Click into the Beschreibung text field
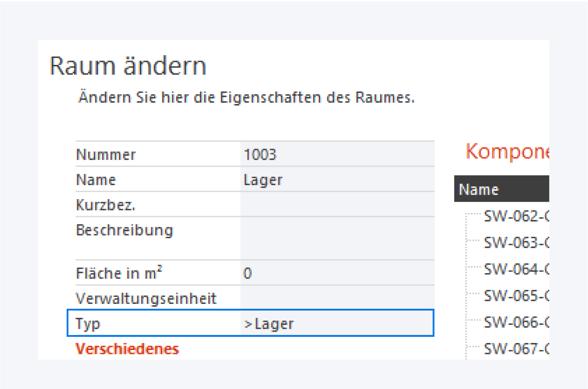This screenshot has height=389, width=588. click(337, 237)
